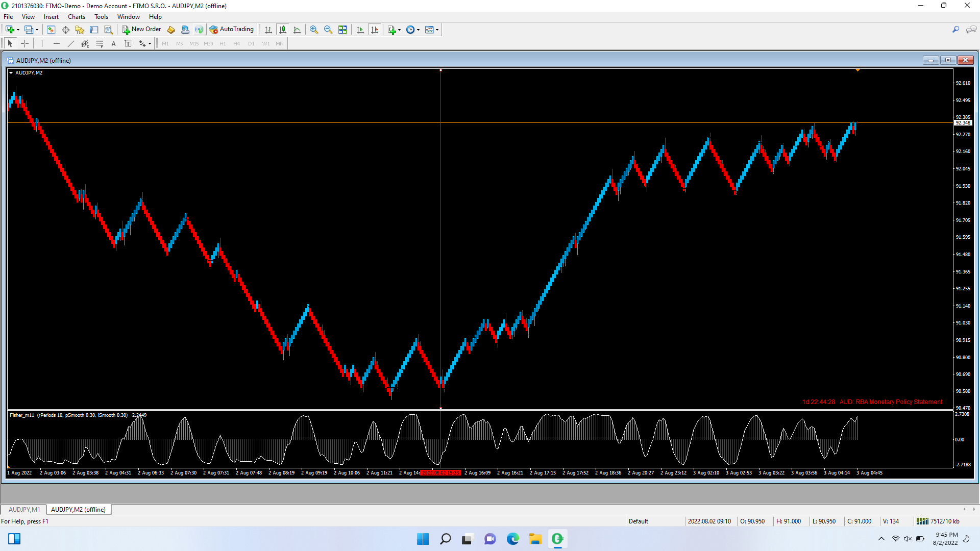Viewport: 980px width, 551px height.
Task: Select the Fibonacci Retracement tool
Action: (x=100, y=43)
